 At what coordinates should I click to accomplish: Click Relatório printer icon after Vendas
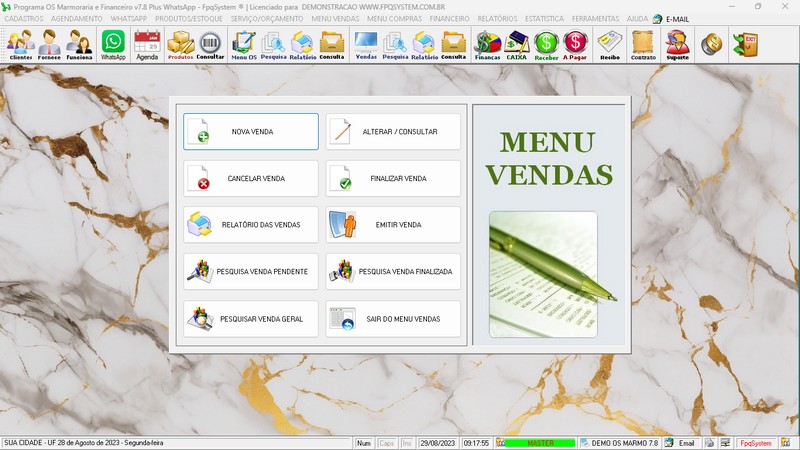click(424, 45)
